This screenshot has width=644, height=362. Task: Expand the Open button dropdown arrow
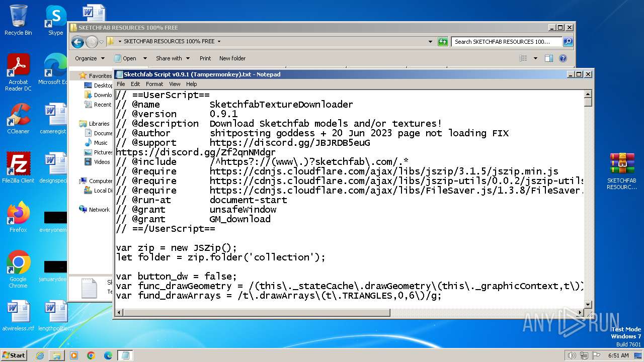[x=145, y=58]
